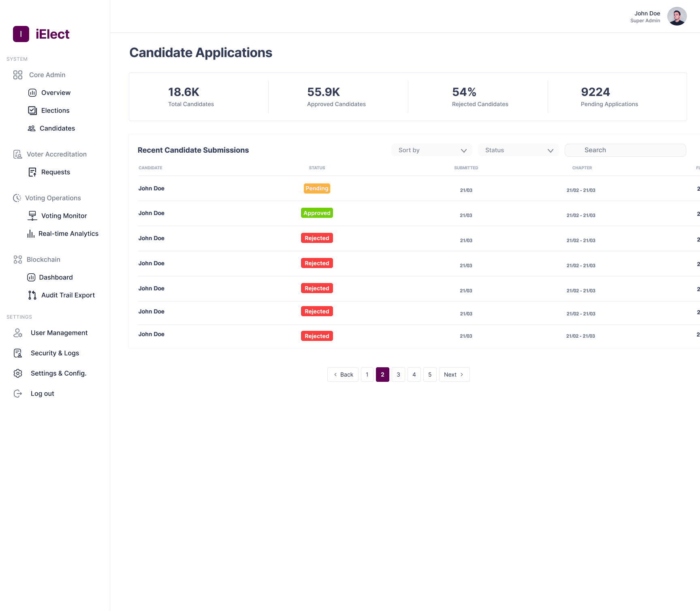Click John Doe in the Pending row
This screenshot has height=611, width=700.
tap(152, 188)
